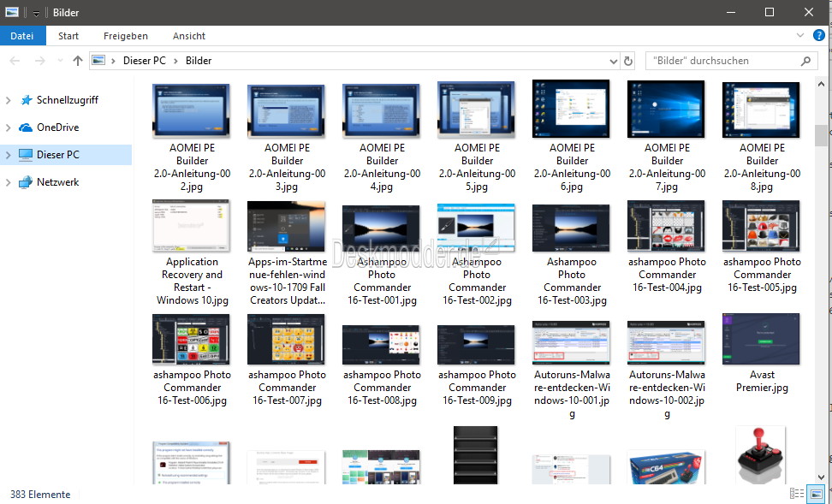Click the 383 Elemente status text
Screen dimensions: 832x504
(x=40, y=495)
